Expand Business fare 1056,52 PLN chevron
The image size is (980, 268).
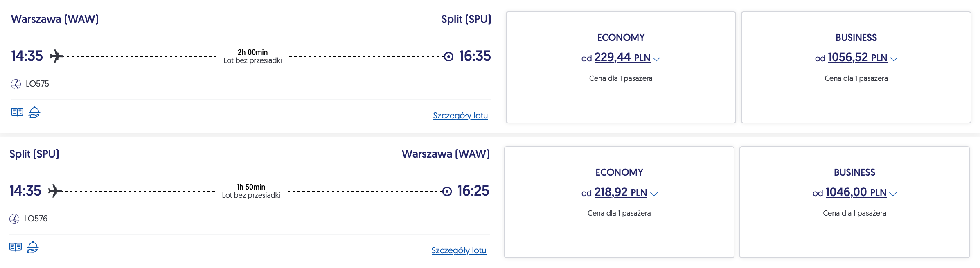pos(894,59)
